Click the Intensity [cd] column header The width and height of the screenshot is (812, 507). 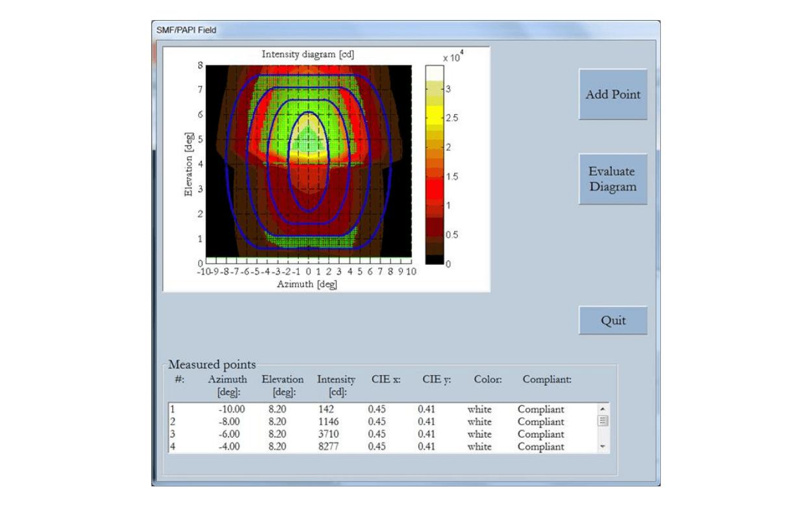[336, 386]
